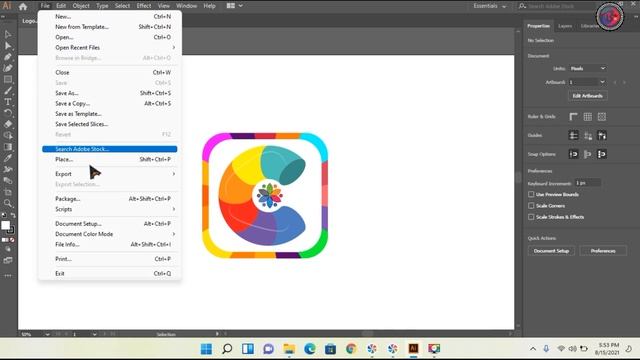Select the Artboard tool
Image resolution: width=640 pixels, height=360 pixels.
tap(8, 192)
